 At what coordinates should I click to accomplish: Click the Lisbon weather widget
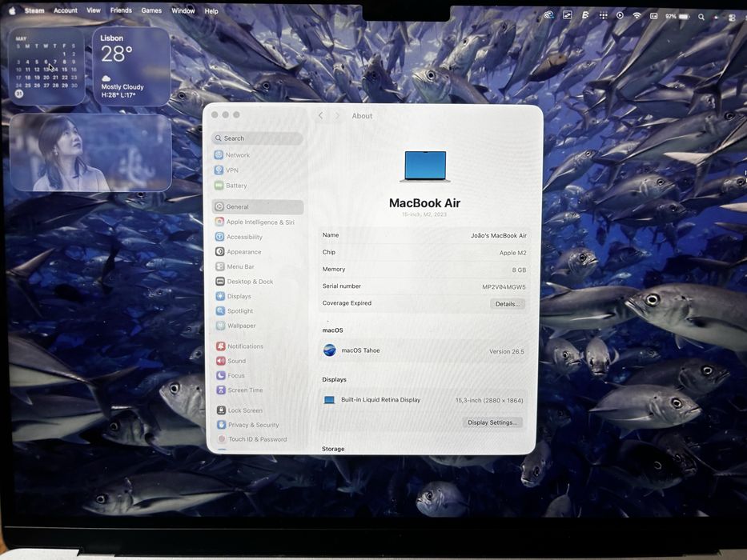pyautogui.click(x=131, y=66)
